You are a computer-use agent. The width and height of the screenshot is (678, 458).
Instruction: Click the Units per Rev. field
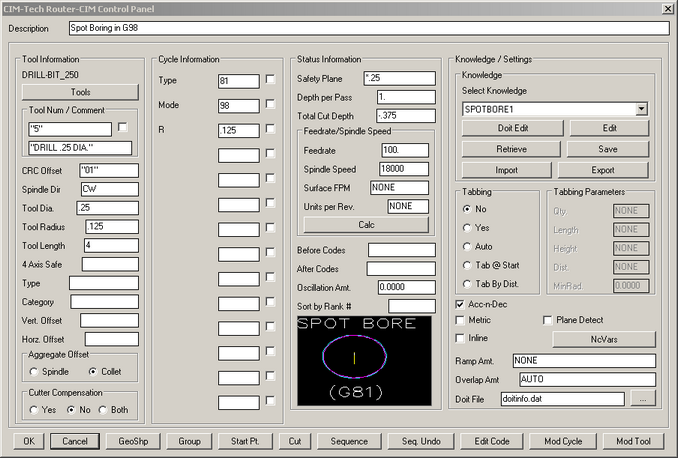(408, 206)
